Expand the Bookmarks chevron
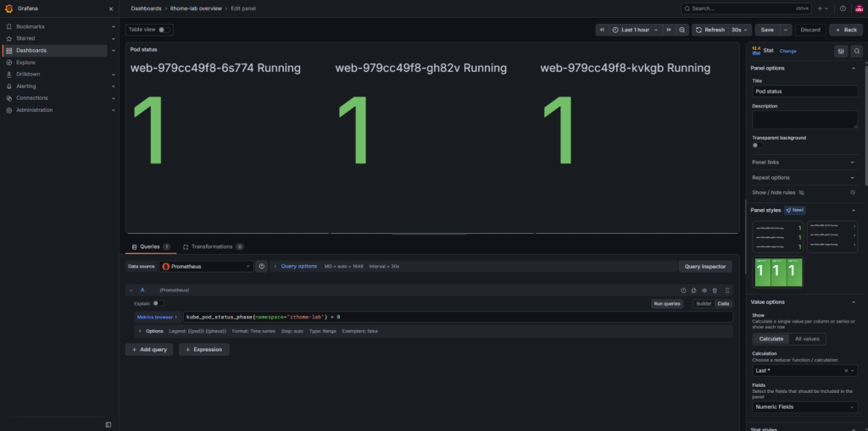868x431 pixels. [114, 26]
